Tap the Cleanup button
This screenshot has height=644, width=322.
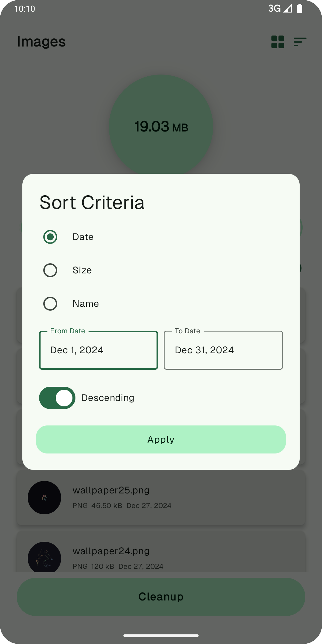(161, 597)
